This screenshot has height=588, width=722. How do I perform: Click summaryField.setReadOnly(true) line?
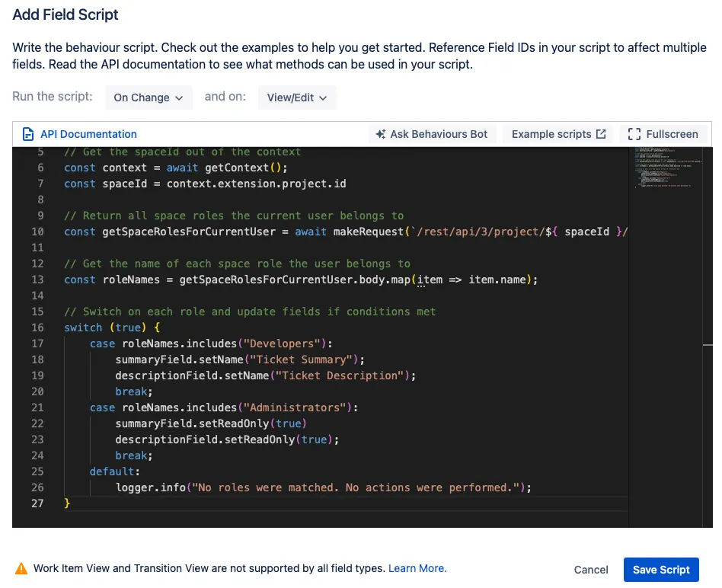point(211,423)
